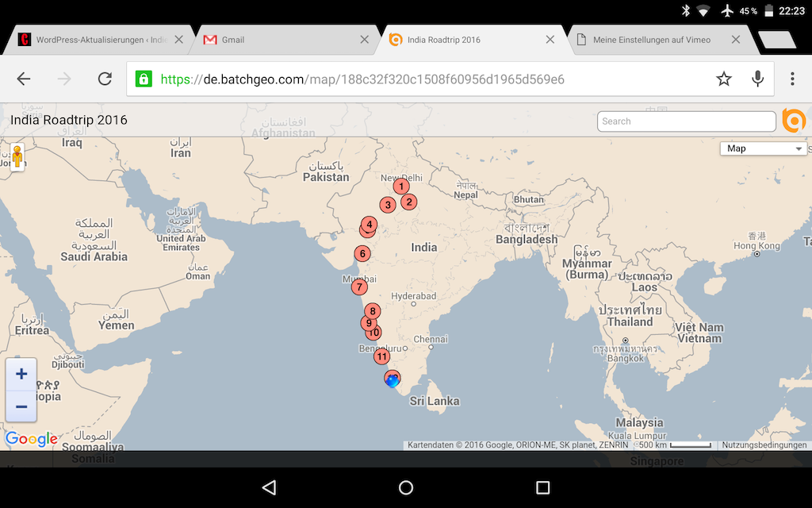
Task: Tap the Bluetooth status icon
Action: pos(686,10)
